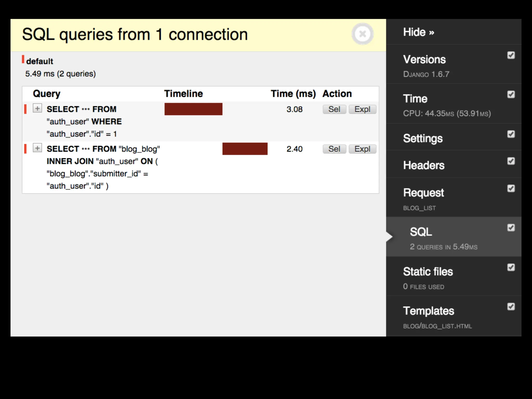532x399 pixels.
Task: Toggle the Static files checkbox
Action: click(x=511, y=267)
